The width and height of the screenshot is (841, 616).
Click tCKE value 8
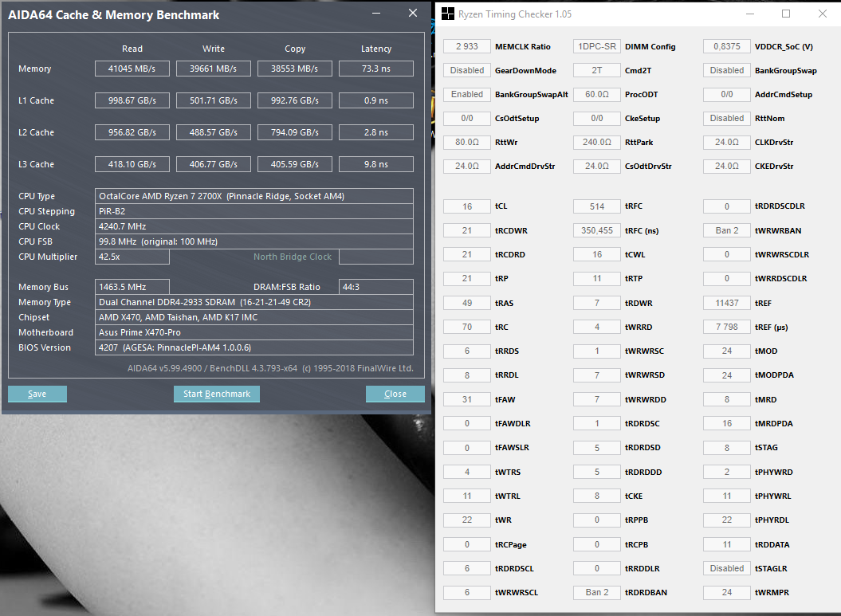(597, 496)
